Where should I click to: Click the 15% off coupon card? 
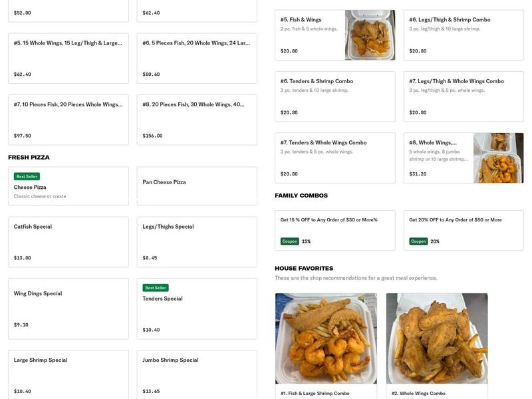tap(334, 229)
